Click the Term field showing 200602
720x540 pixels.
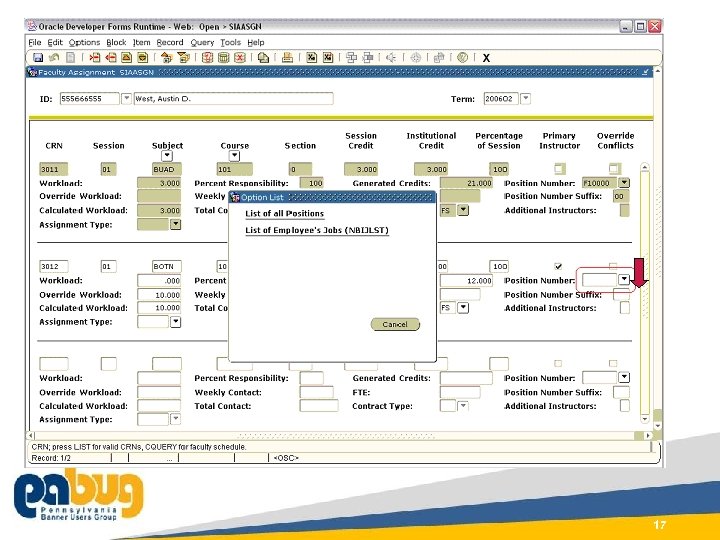pyautogui.click(x=501, y=98)
